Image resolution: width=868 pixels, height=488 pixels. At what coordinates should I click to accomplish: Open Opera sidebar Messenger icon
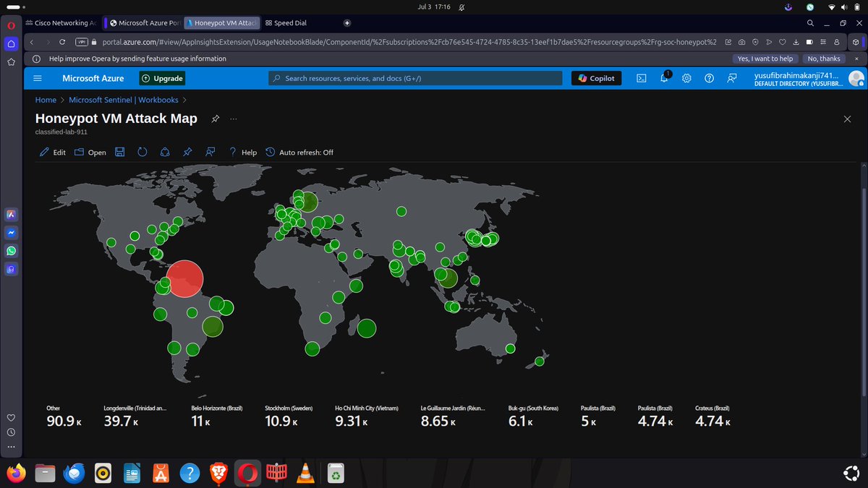coord(12,233)
